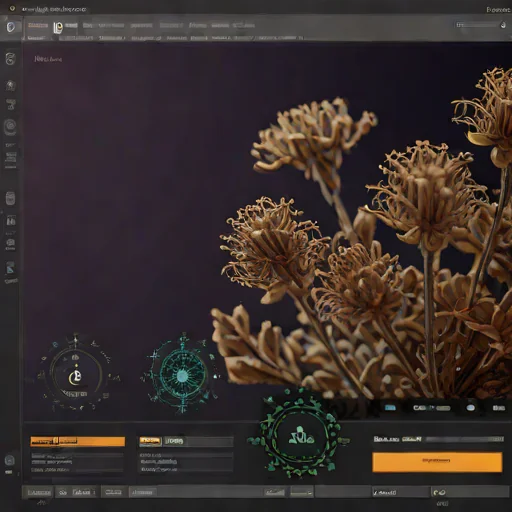Toggle the small orange tag in the lower middle panel
The image size is (512, 512).
click(x=150, y=441)
